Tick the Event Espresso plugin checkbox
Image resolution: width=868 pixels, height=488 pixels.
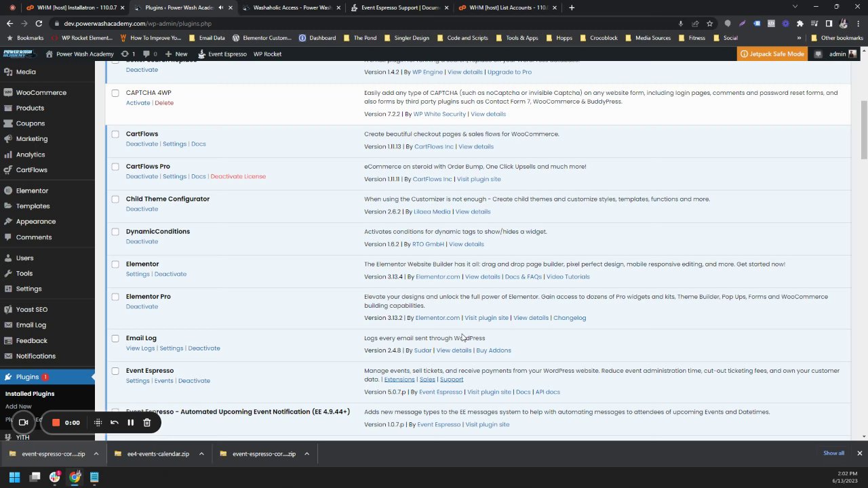[115, 371]
